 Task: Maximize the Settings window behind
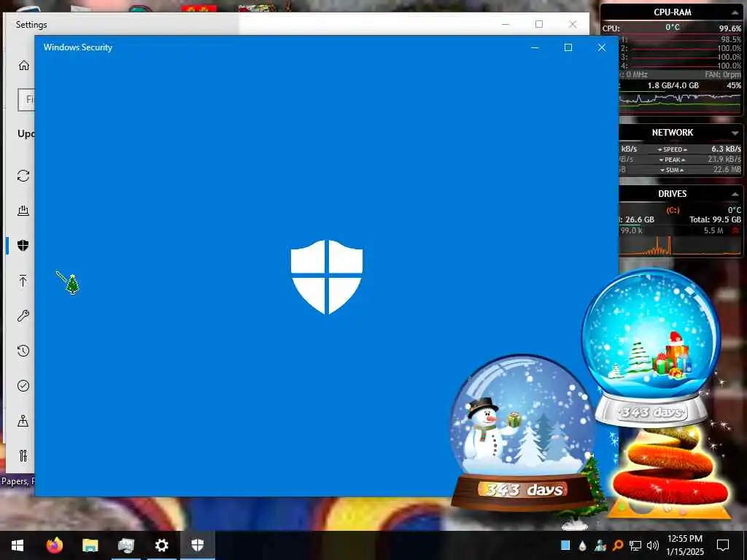click(x=539, y=24)
